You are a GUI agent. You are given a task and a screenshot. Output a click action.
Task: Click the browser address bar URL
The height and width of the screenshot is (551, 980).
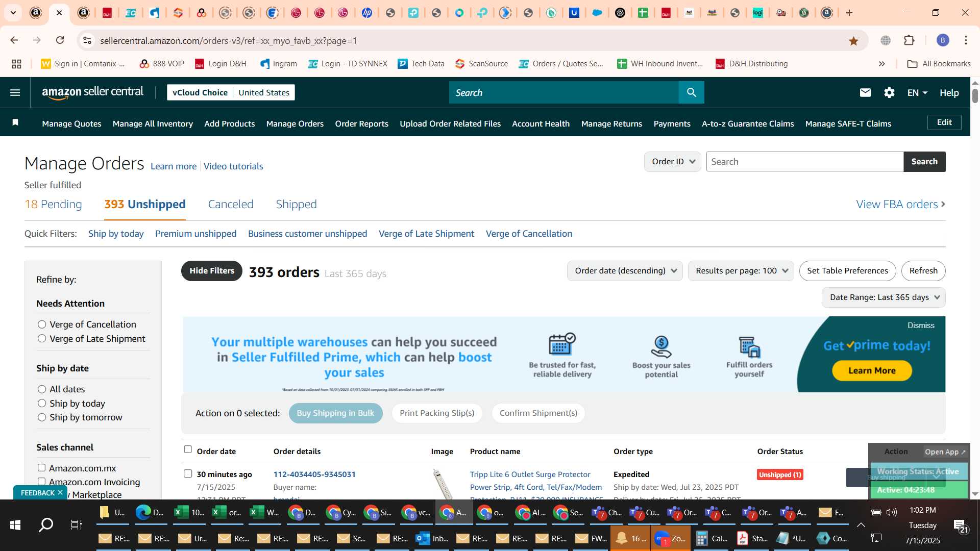pos(229,40)
